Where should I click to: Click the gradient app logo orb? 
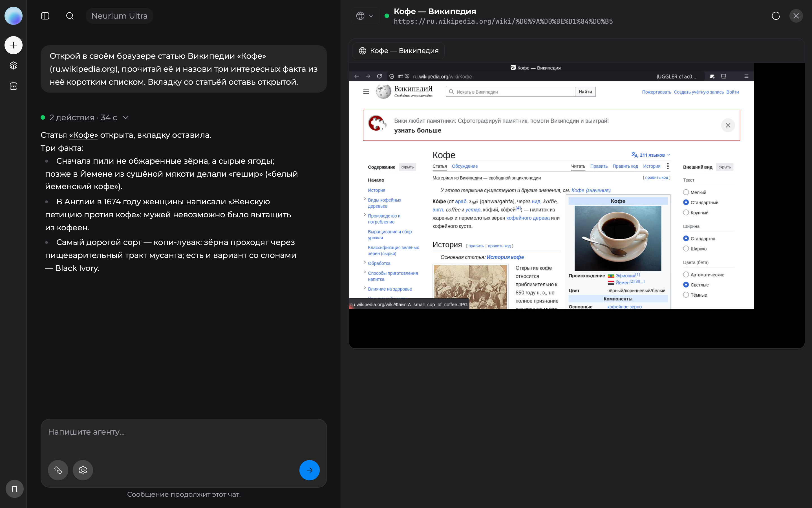coord(14,16)
